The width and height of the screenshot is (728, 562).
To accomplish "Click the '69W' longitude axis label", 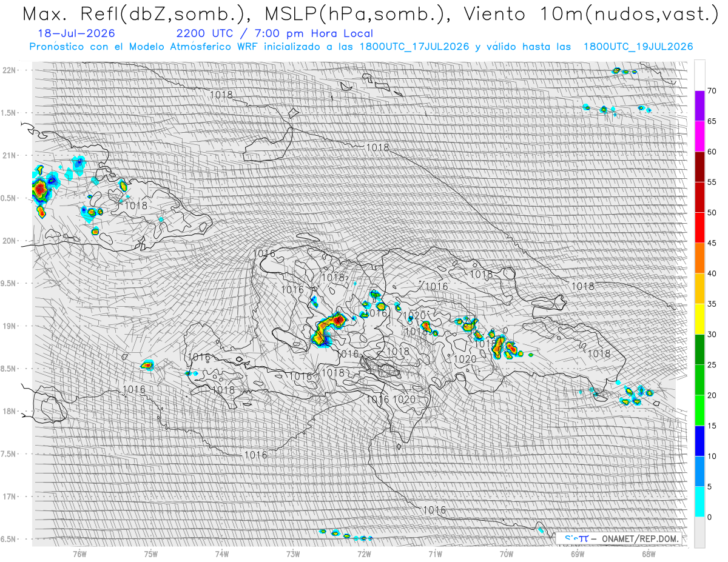I will [578, 554].
